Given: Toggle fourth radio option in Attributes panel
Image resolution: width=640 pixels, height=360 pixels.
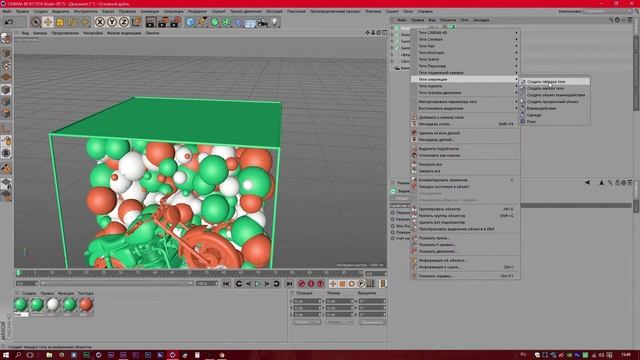Looking at the screenshot, I should pos(393,232).
